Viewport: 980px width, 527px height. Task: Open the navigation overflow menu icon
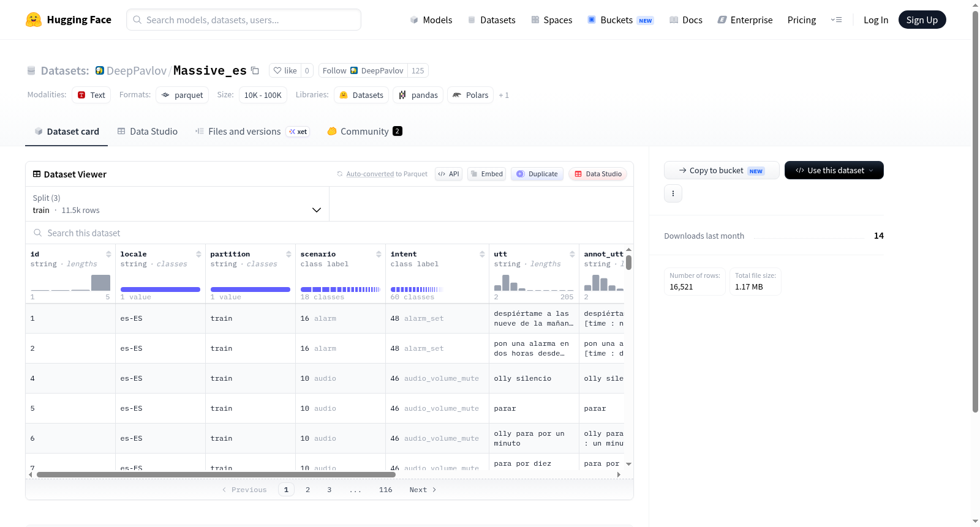coord(836,20)
